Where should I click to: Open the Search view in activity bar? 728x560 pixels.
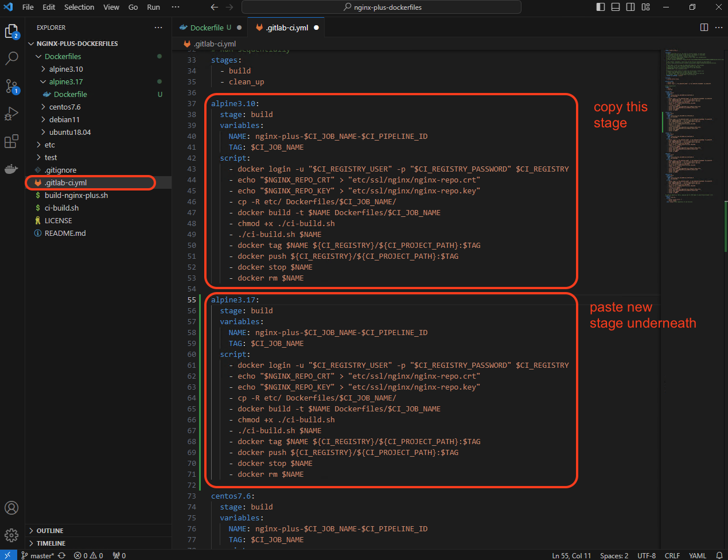11,59
